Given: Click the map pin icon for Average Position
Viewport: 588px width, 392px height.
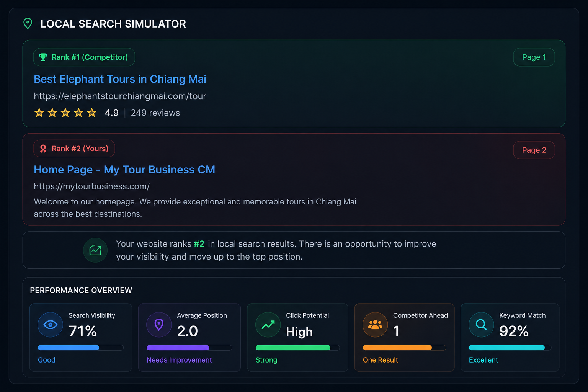Looking at the screenshot, I should [159, 325].
